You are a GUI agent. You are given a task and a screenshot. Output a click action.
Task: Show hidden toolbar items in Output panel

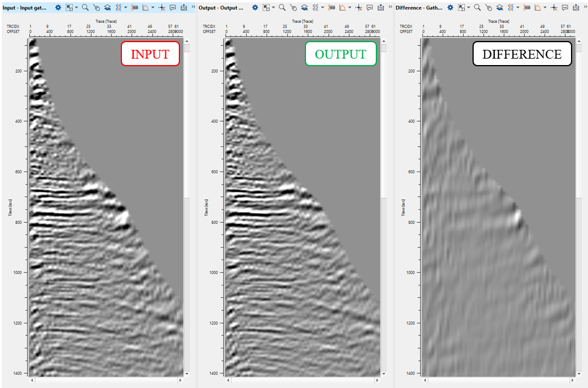(389, 8)
